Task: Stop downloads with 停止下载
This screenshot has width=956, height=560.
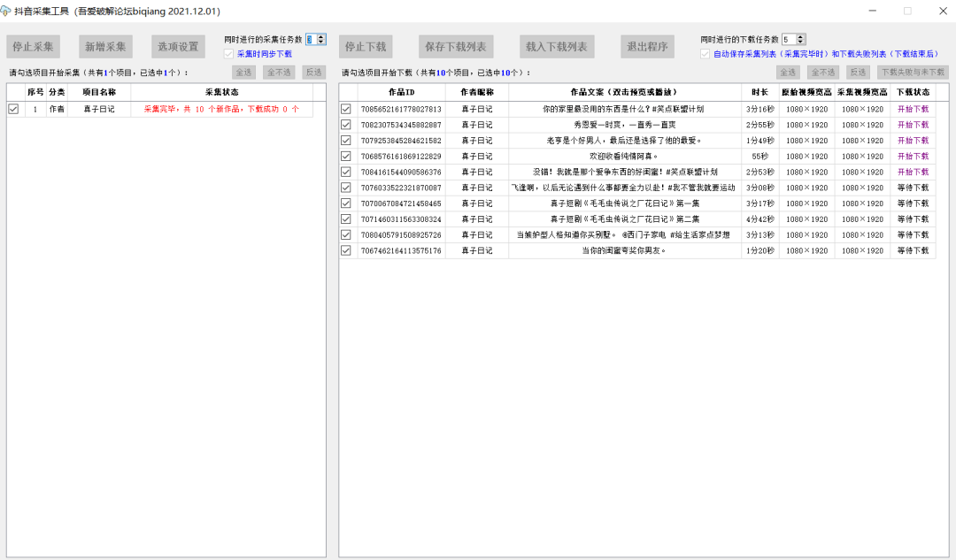Action: point(366,47)
